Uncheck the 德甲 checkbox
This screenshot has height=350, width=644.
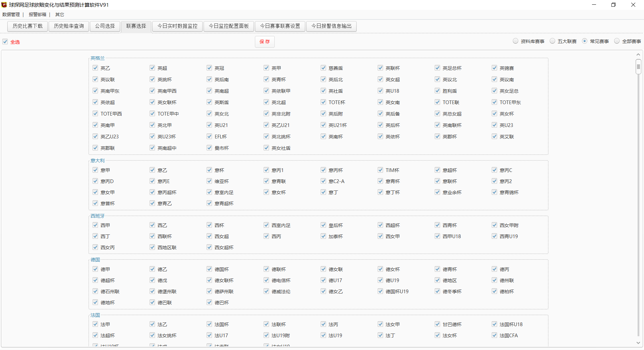click(x=95, y=269)
